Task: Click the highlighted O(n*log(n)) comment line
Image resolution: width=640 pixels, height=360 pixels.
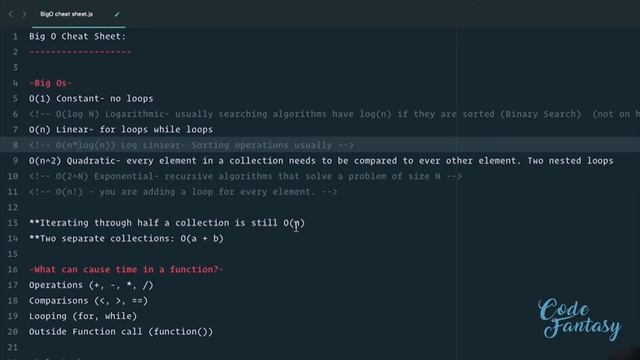Action: pos(191,145)
